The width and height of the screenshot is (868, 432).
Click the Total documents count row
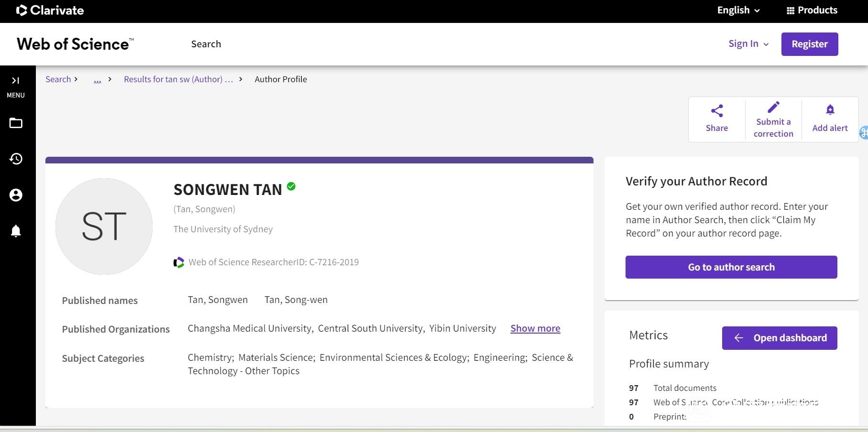coord(673,388)
